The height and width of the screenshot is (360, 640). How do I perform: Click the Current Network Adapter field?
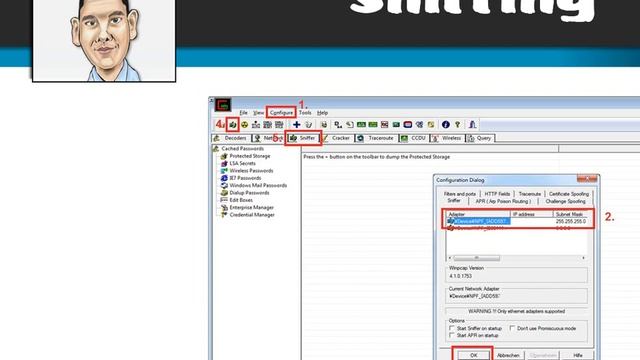516,296
